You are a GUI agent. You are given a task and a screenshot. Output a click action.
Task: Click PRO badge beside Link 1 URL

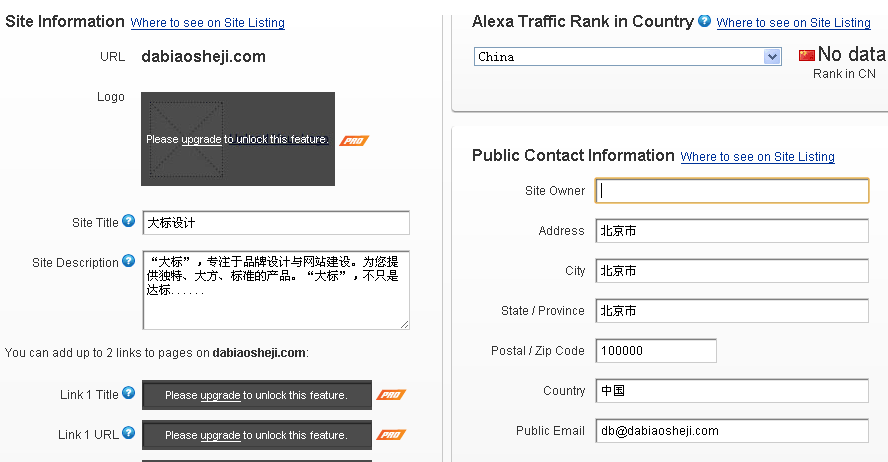click(391, 435)
